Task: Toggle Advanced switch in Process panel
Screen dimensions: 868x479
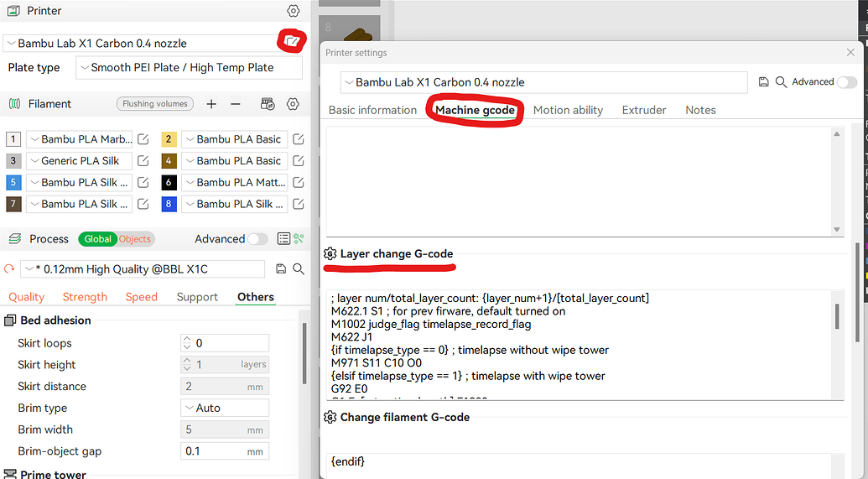Action: [x=257, y=239]
